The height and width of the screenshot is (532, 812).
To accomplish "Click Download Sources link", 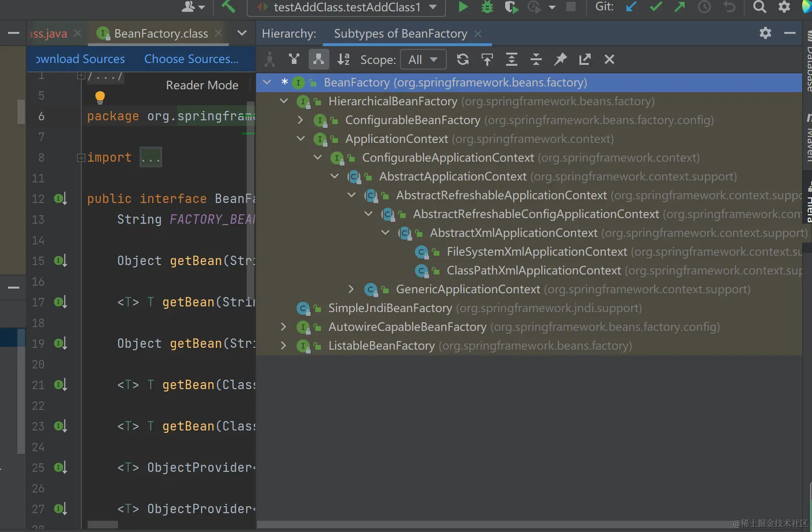I will pos(80,59).
